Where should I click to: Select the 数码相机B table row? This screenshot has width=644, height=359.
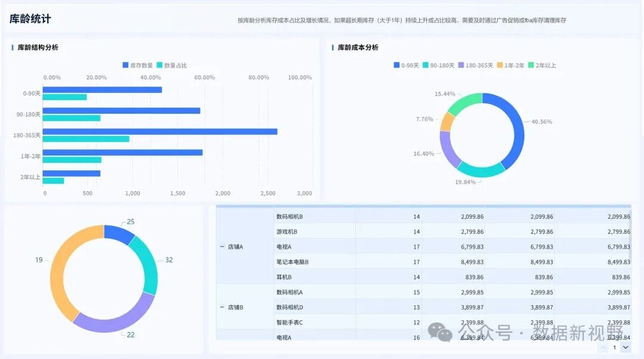(x=452, y=216)
